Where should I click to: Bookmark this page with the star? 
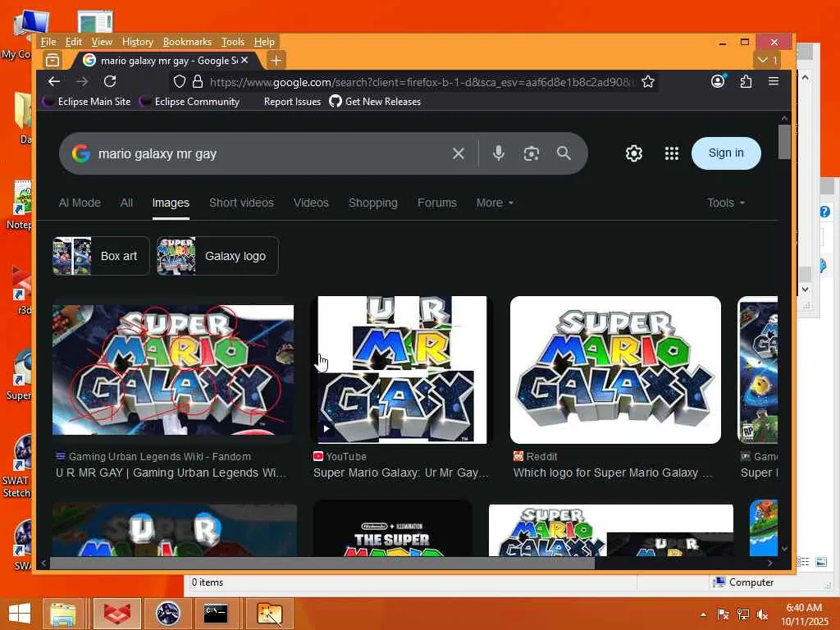click(648, 81)
